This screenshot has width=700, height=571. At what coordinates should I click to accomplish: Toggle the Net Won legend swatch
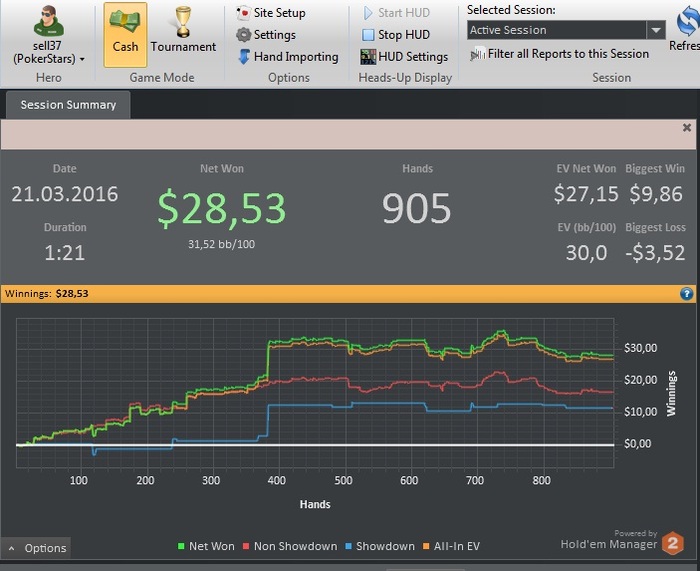(181, 546)
